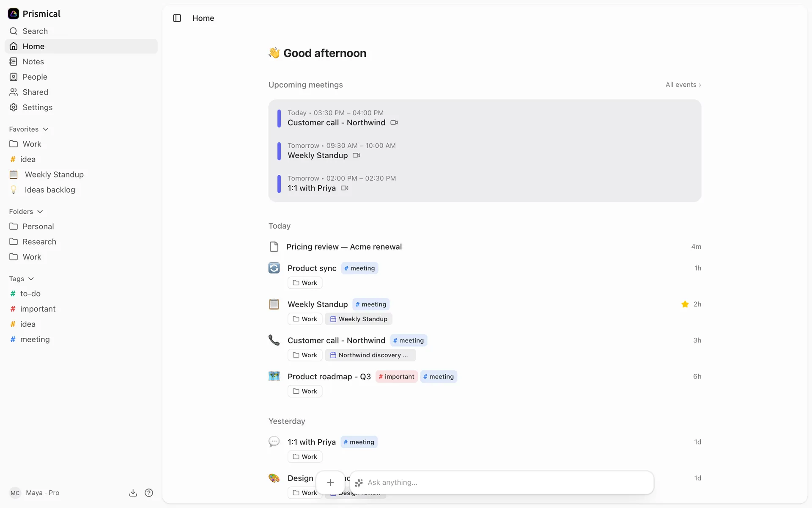
Task: Select the meeting tag in sidebar
Action: 81,339
